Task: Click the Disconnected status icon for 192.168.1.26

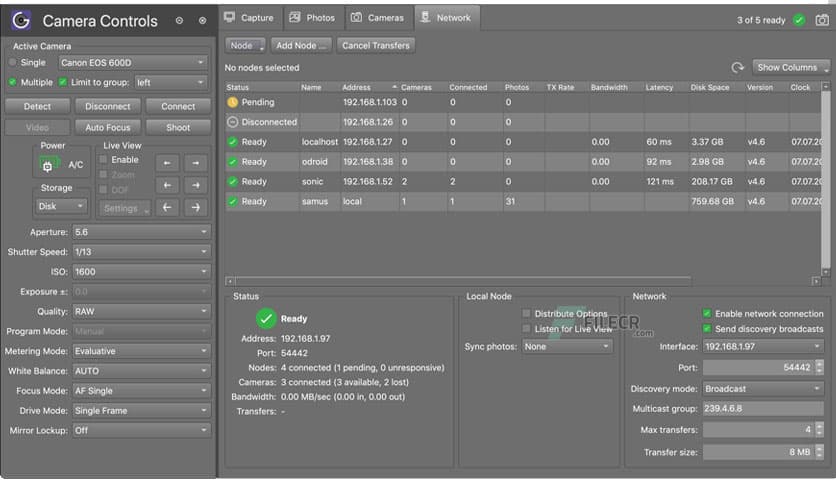Action: click(232, 122)
